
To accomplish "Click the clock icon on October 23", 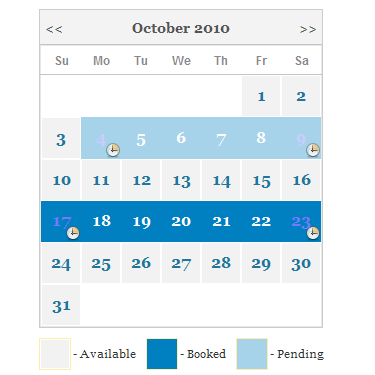I will (x=313, y=233).
